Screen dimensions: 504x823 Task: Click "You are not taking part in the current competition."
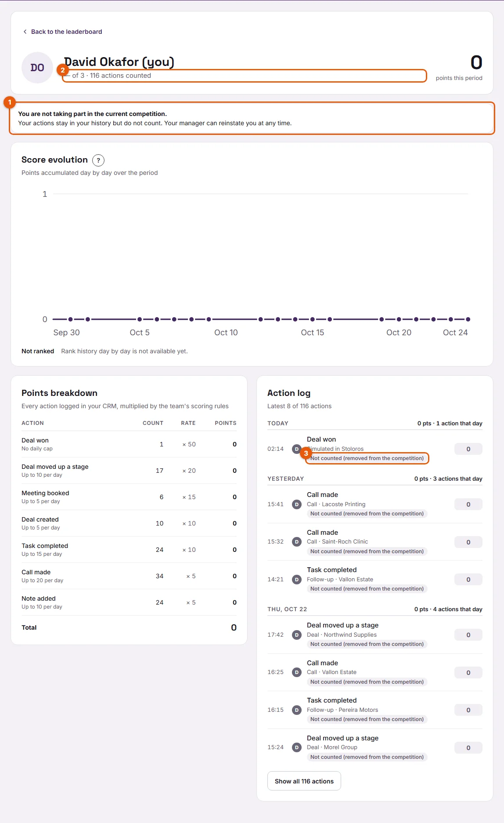click(x=93, y=114)
